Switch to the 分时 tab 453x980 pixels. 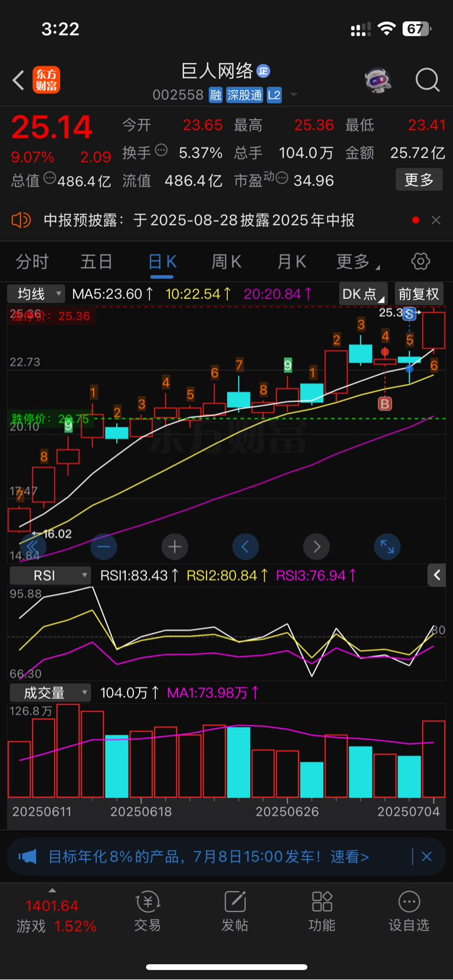[32, 262]
